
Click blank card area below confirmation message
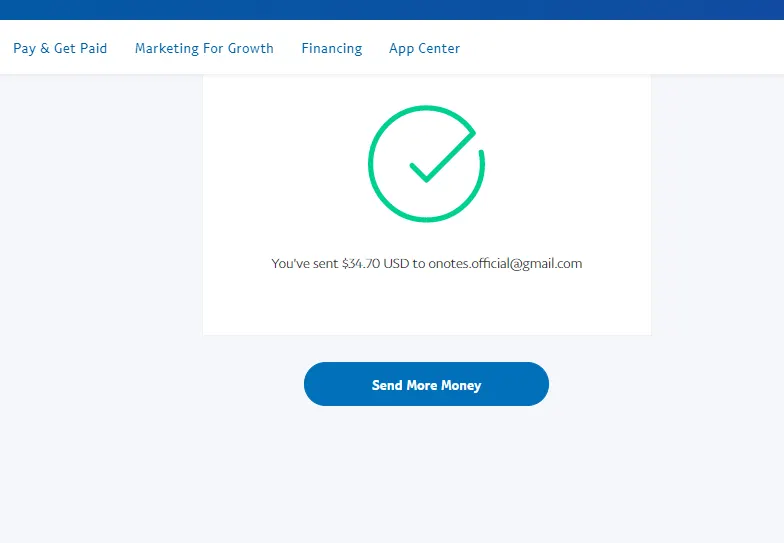[426, 305]
